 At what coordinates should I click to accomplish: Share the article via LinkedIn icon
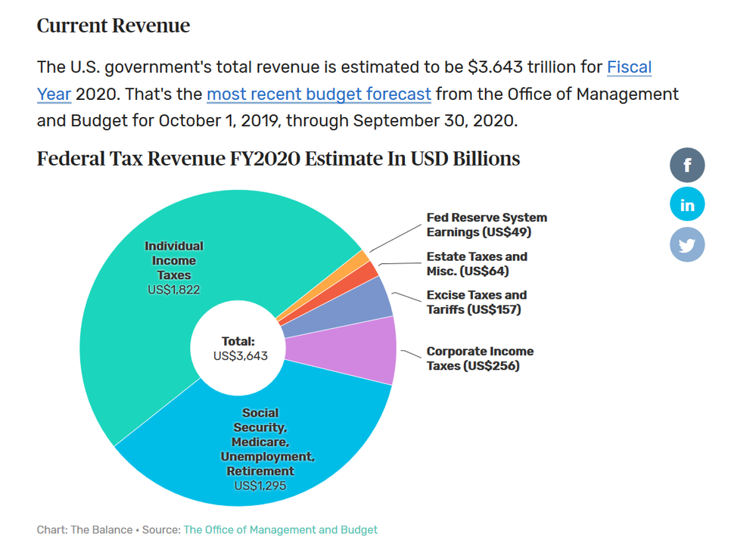[687, 204]
